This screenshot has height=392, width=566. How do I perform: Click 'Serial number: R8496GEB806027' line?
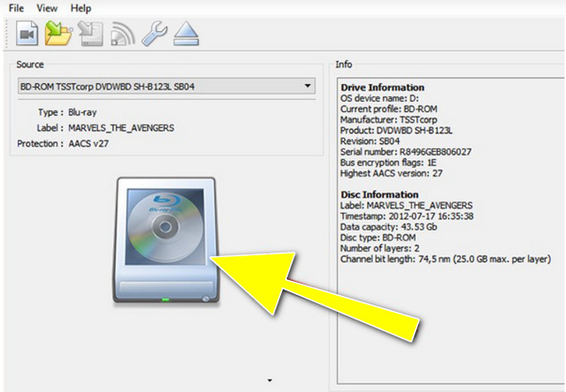point(406,152)
